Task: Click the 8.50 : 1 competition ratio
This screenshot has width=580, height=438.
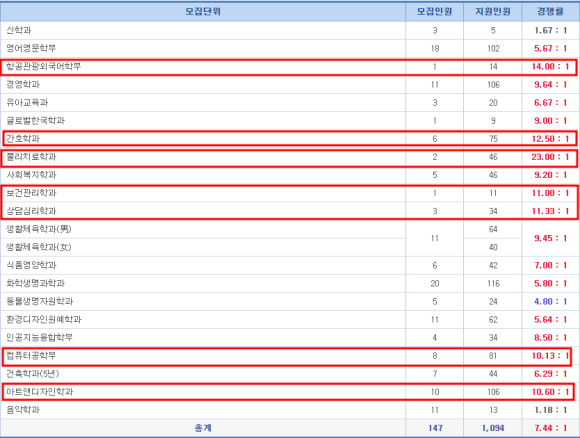Action: tap(550, 338)
